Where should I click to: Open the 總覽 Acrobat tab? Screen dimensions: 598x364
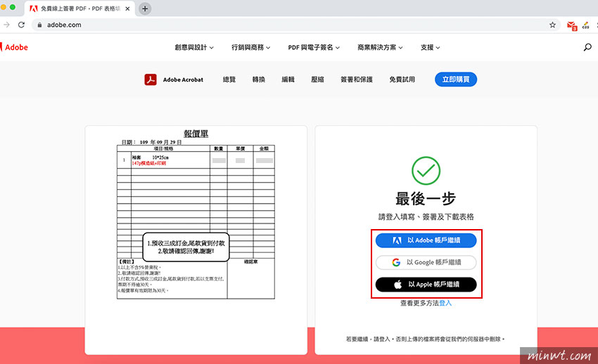pos(229,79)
